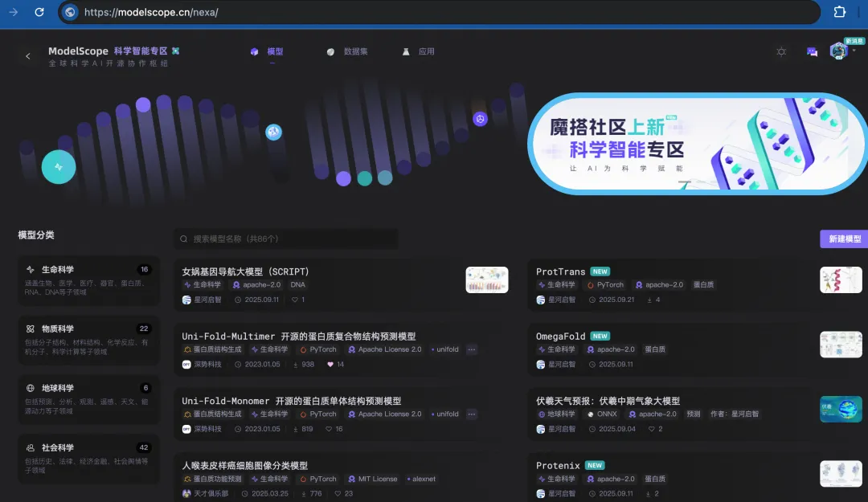This screenshot has height=502, width=868.
Task: Click the 科学智能专区 atom logo icon
Action: 175,51
